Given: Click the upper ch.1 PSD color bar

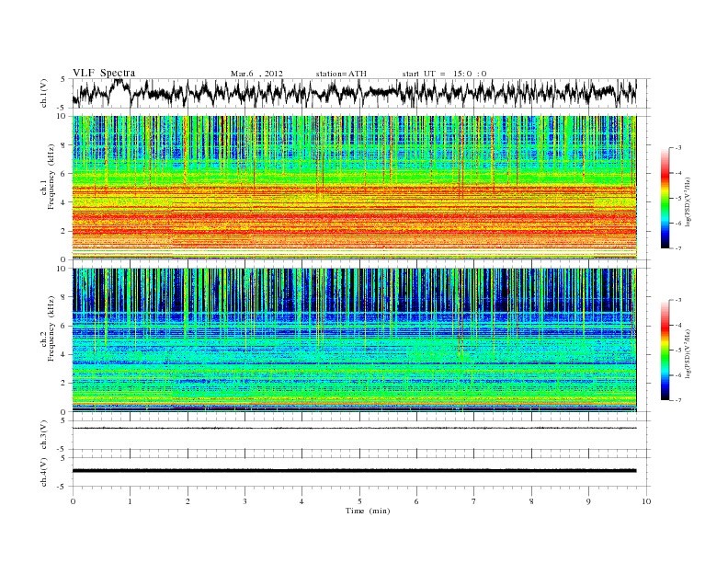Looking at the screenshot, I should pyautogui.click(x=665, y=198).
